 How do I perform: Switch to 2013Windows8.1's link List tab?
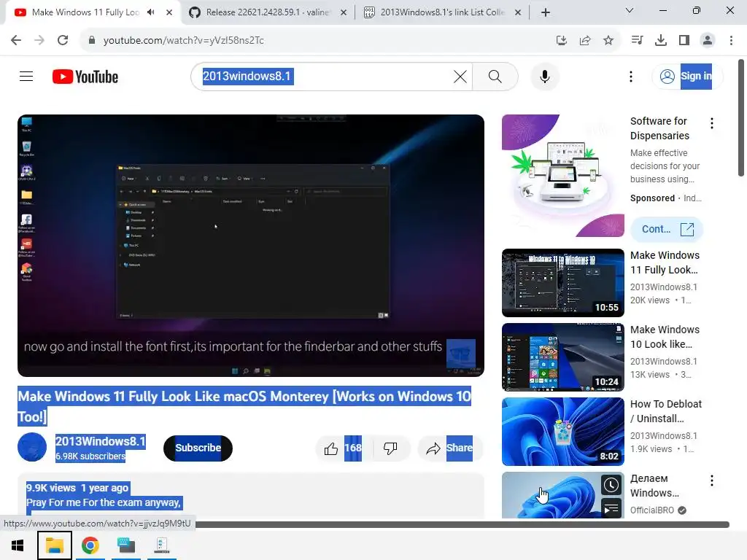coord(443,12)
